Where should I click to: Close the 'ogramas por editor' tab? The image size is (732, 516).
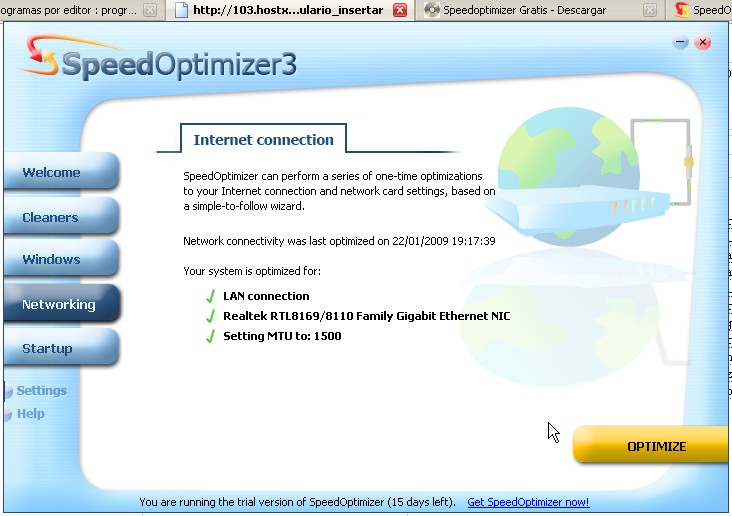[150, 10]
